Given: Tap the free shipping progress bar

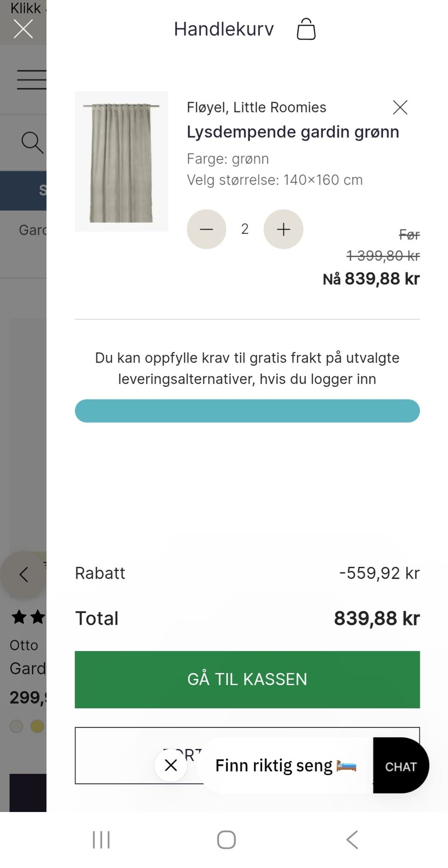Looking at the screenshot, I should click(x=247, y=411).
